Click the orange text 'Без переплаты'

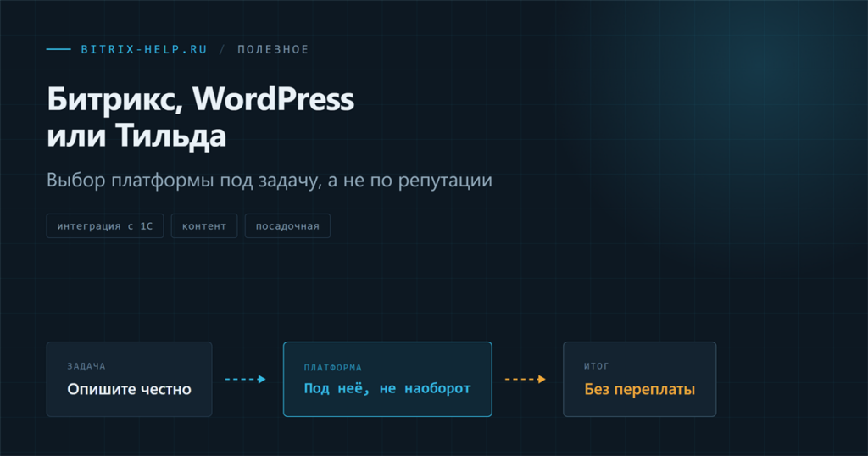coord(639,390)
